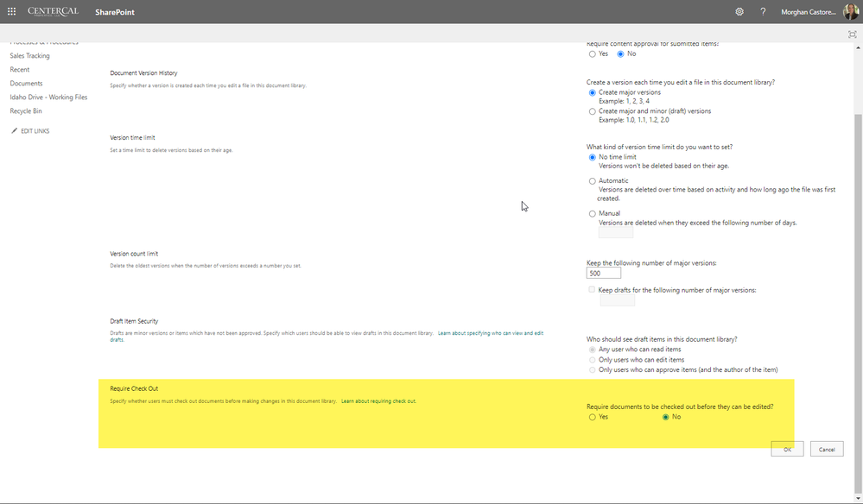Click the CenterCal logo
Screen dimensions: 863x504
(x=53, y=11)
